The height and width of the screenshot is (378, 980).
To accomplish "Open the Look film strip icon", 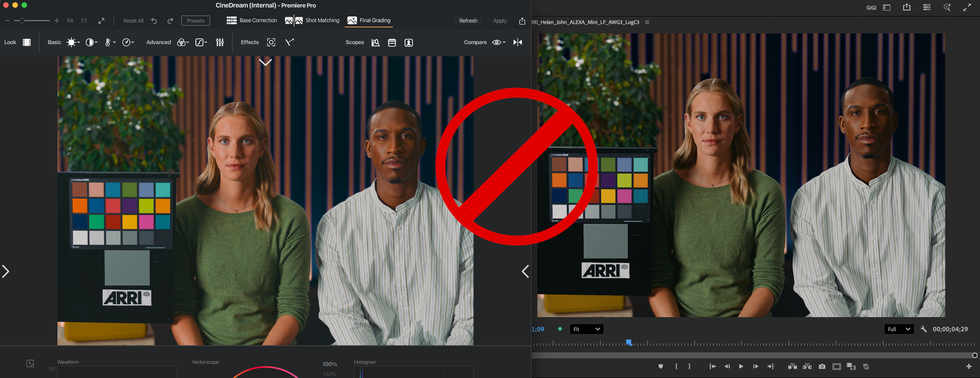I will point(27,42).
